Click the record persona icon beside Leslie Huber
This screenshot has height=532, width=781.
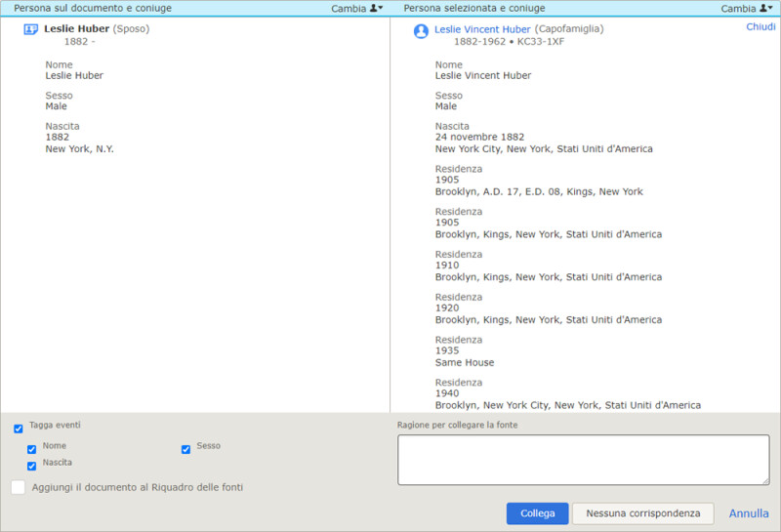tap(31, 30)
